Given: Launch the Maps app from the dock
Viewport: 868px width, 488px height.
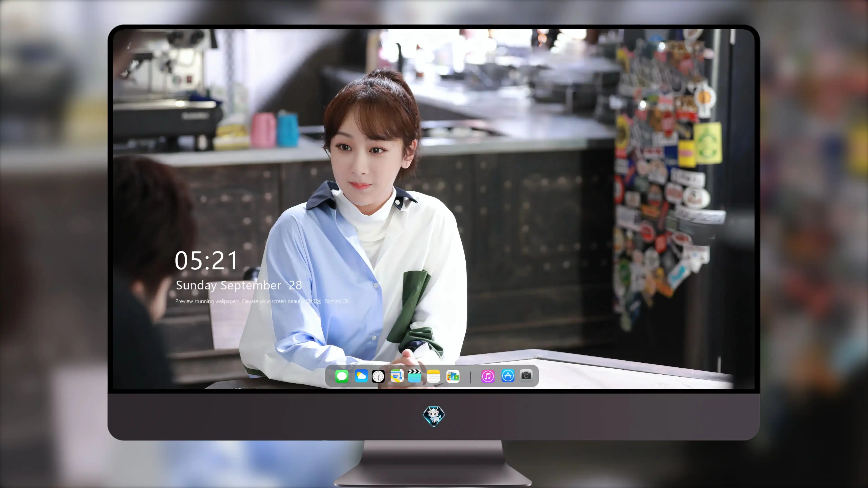Looking at the screenshot, I should pyautogui.click(x=397, y=376).
